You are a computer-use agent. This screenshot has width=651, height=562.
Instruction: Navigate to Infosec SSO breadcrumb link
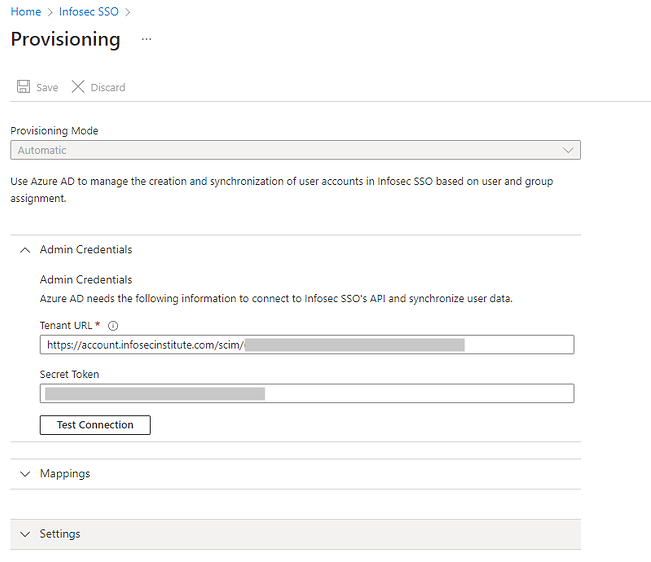(x=88, y=12)
